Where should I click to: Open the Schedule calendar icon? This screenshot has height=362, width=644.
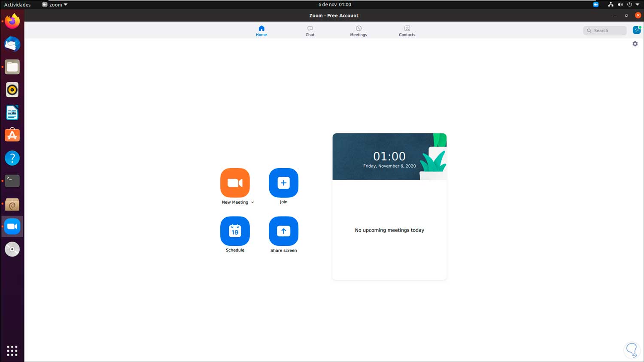point(235,231)
